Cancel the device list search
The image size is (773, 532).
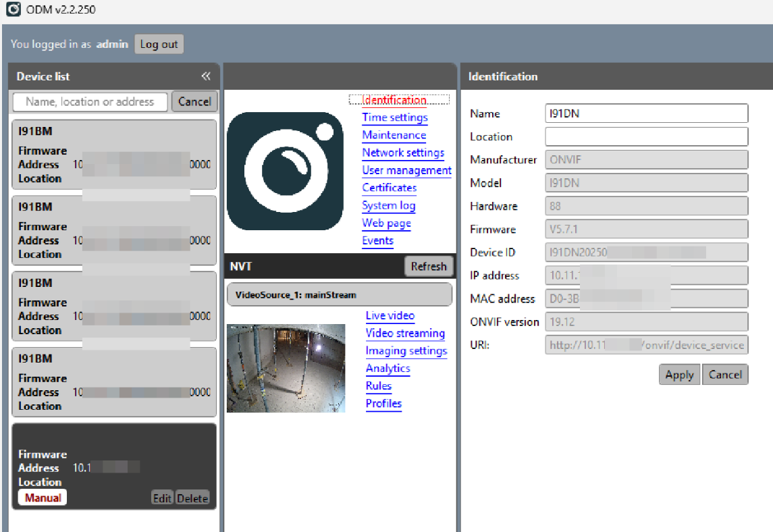click(194, 101)
